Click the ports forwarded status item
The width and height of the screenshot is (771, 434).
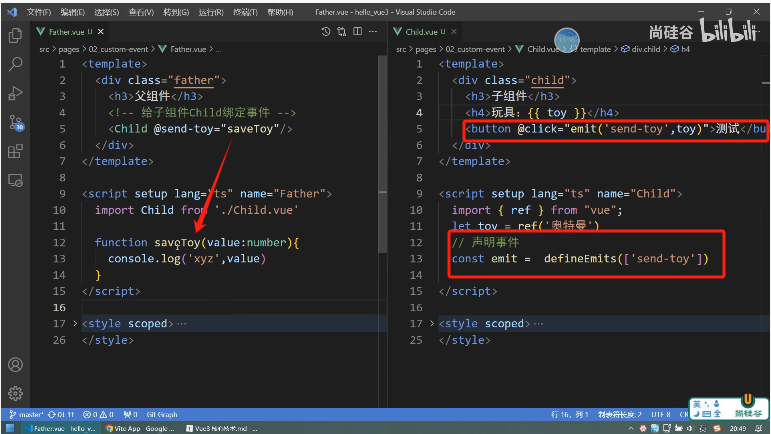pos(130,414)
